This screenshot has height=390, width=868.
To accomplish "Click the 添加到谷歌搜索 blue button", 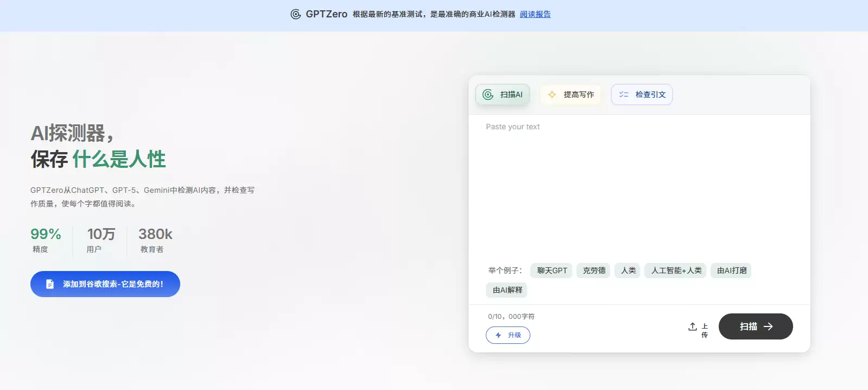I will [x=105, y=284].
